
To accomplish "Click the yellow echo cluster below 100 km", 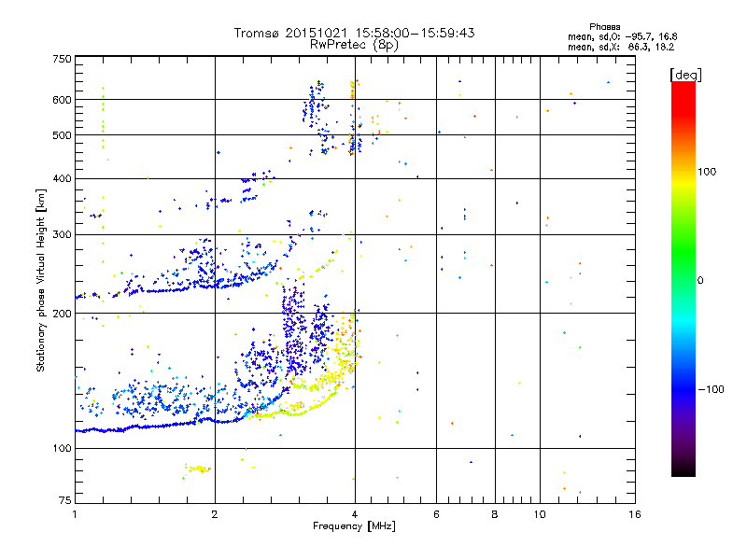I will [x=197, y=469].
